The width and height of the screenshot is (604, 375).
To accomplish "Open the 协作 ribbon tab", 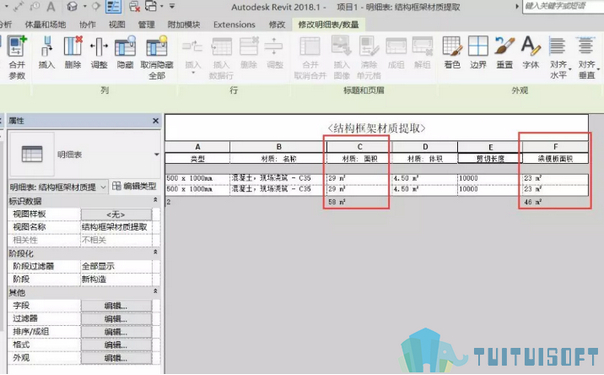I will tap(87, 25).
